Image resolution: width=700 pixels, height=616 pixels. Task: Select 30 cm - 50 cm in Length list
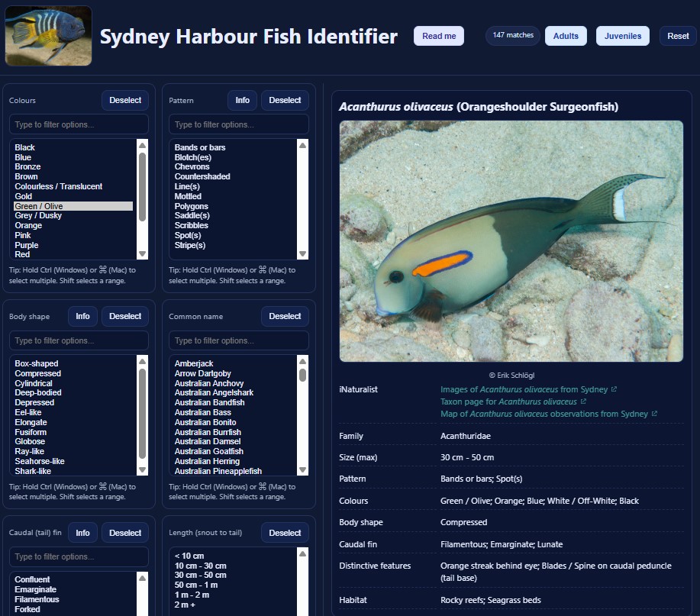234,575
